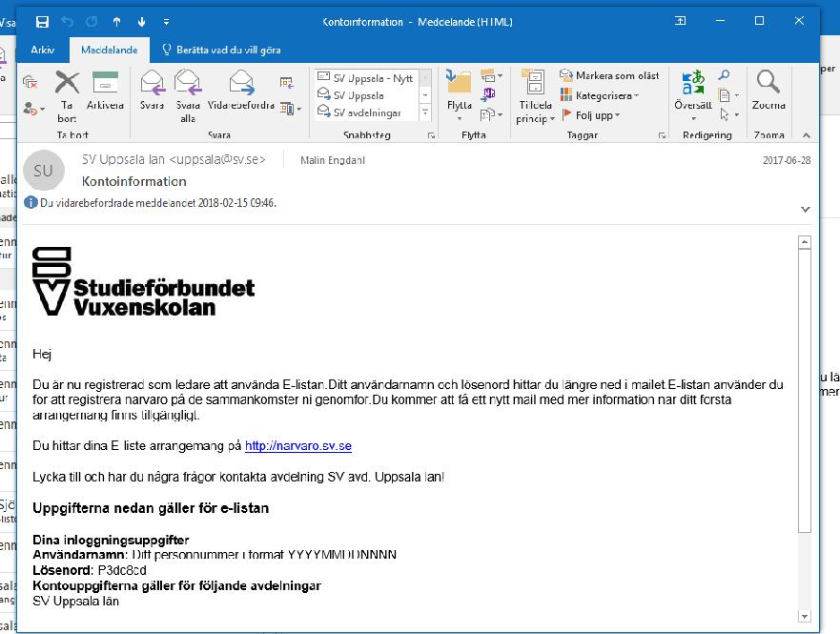Image resolution: width=840 pixels, height=634 pixels.
Task: Click the password text P3dc8cd
Action: point(122,570)
